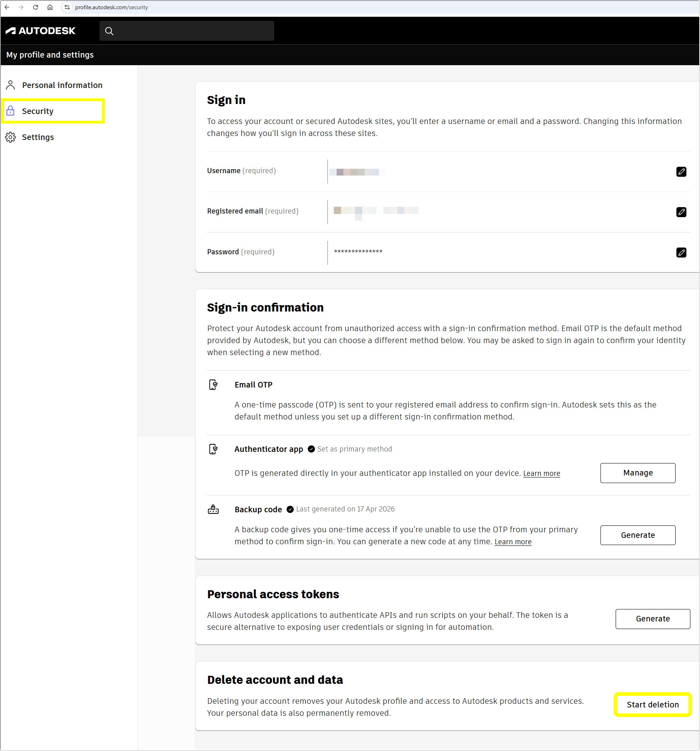Click the Email OTP shield icon
Screen dimensions: 700x751
213,385
